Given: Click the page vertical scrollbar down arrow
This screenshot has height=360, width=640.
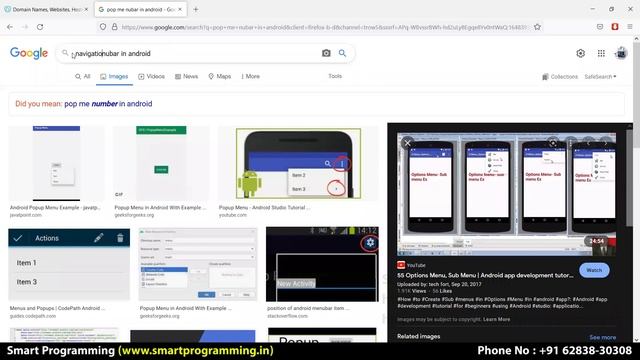Looking at the screenshot, I should point(636,339).
